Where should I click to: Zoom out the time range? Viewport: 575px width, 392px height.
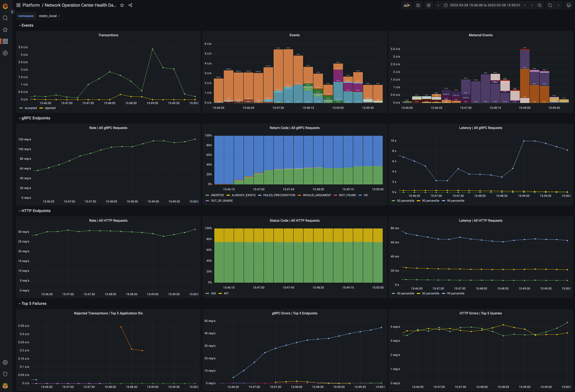coord(539,5)
